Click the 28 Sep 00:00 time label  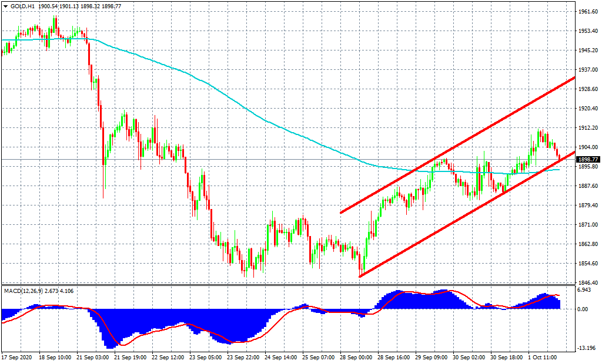(356, 357)
